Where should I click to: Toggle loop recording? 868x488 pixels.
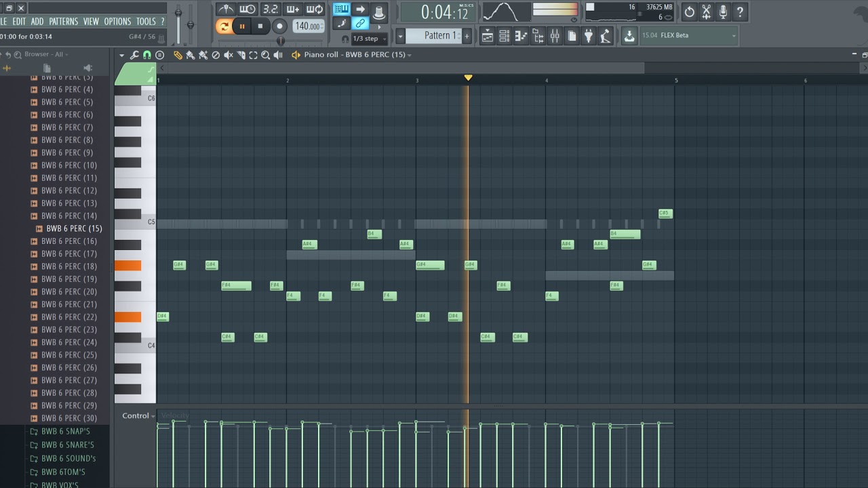315,9
